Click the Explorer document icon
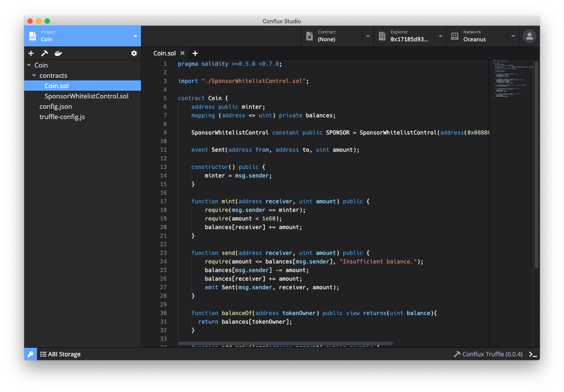The image size is (564, 392). [382, 36]
